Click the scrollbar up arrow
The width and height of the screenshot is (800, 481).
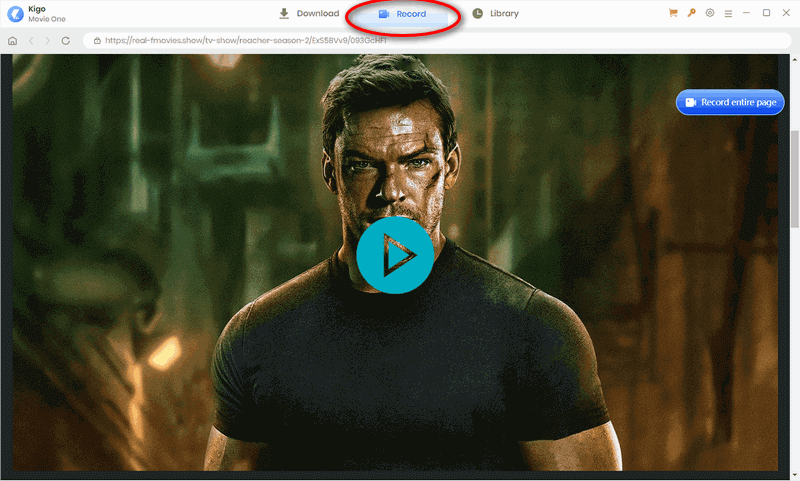795,59
